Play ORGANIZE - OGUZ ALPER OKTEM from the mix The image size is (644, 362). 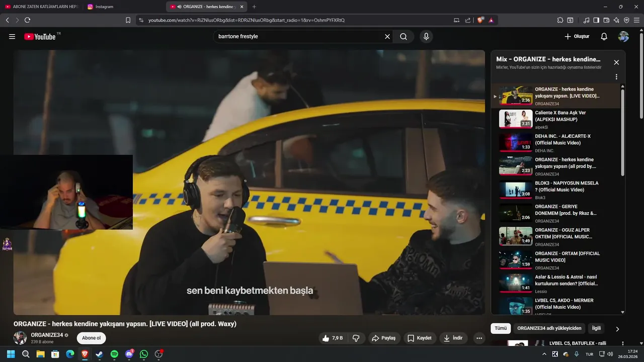click(556, 237)
